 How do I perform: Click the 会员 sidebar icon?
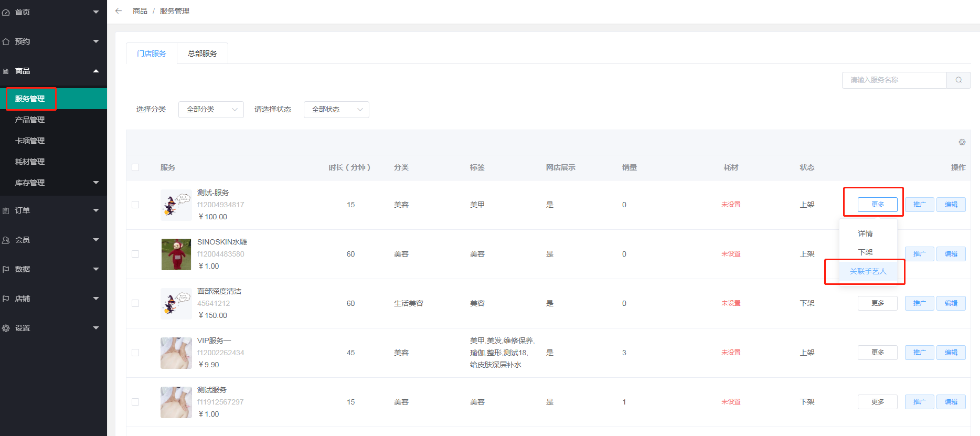tap(6, 240)
